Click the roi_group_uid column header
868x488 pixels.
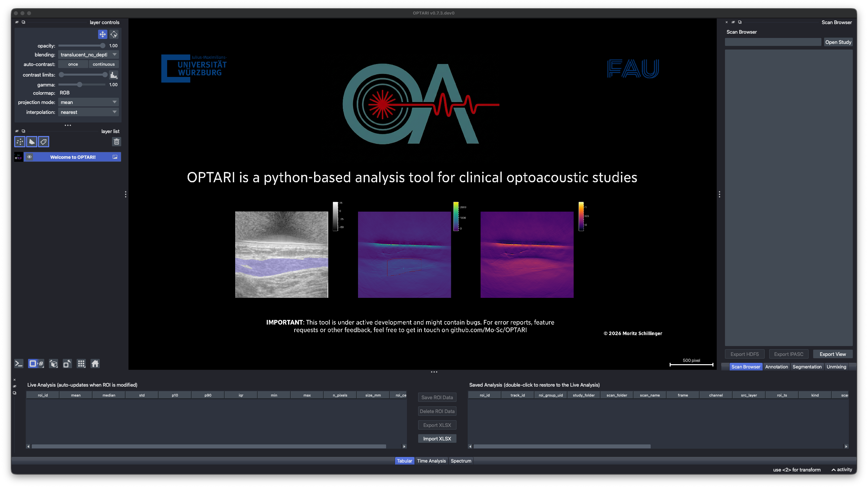550,395
